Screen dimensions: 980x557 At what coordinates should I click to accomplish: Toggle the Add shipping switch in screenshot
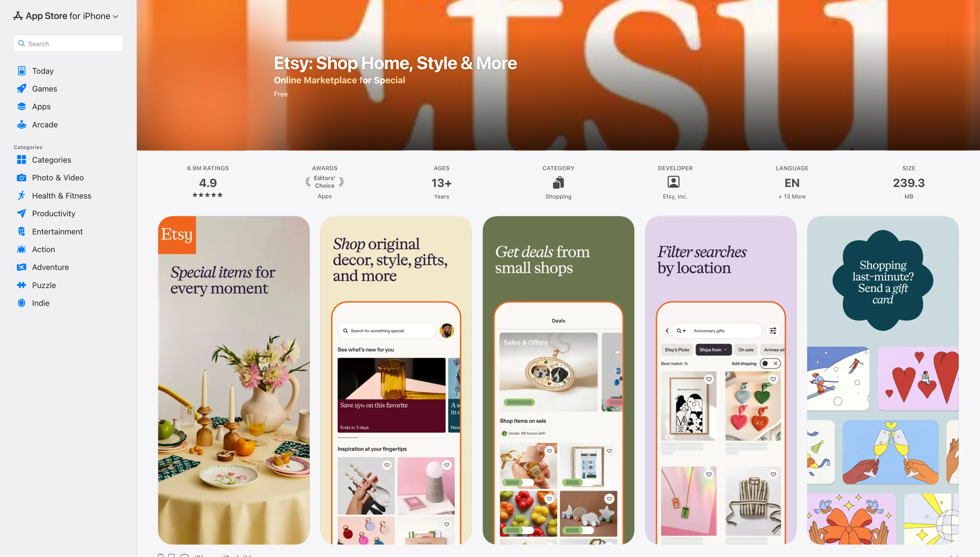coord(770,363)
